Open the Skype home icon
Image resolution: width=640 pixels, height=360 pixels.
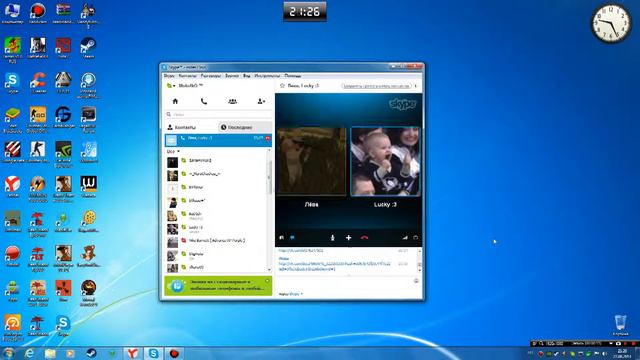(175, 101)
